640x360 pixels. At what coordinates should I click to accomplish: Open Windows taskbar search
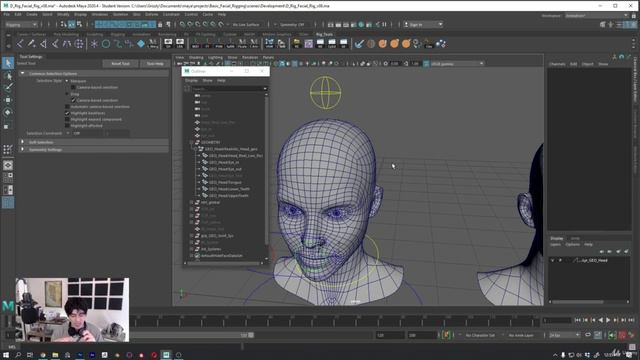(18, 355)
